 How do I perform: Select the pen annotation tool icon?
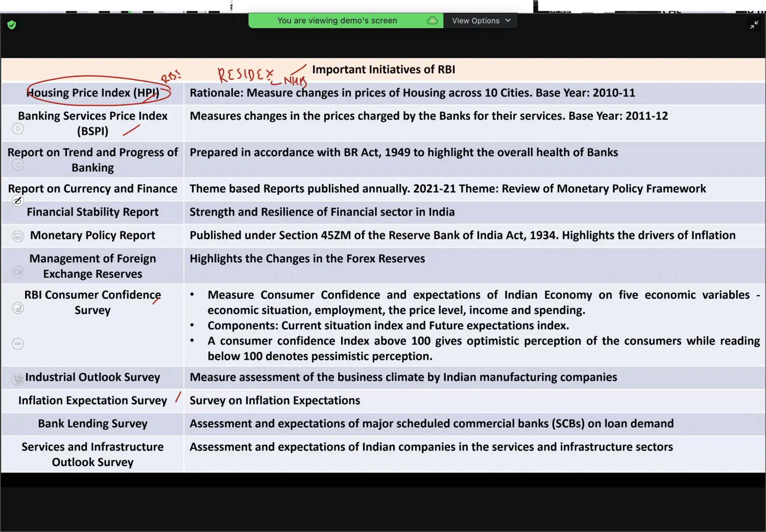(18, 200)
